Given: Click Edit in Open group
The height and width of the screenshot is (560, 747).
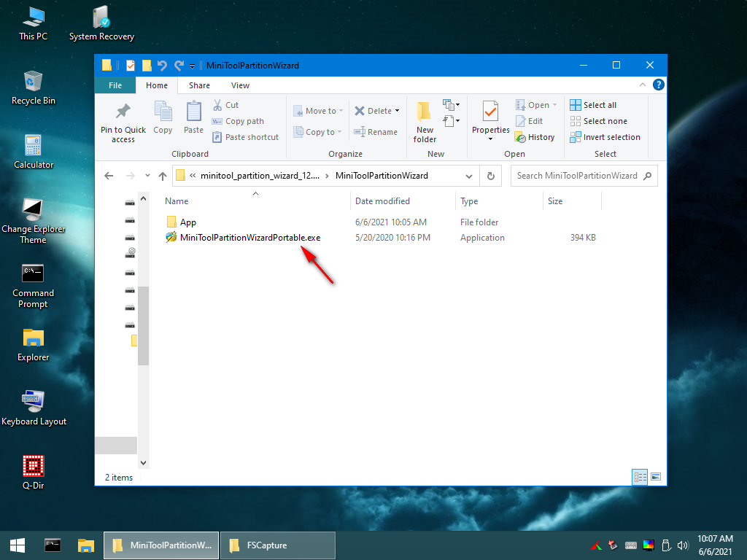Looking at the screenshot, I should click(530, 121).
